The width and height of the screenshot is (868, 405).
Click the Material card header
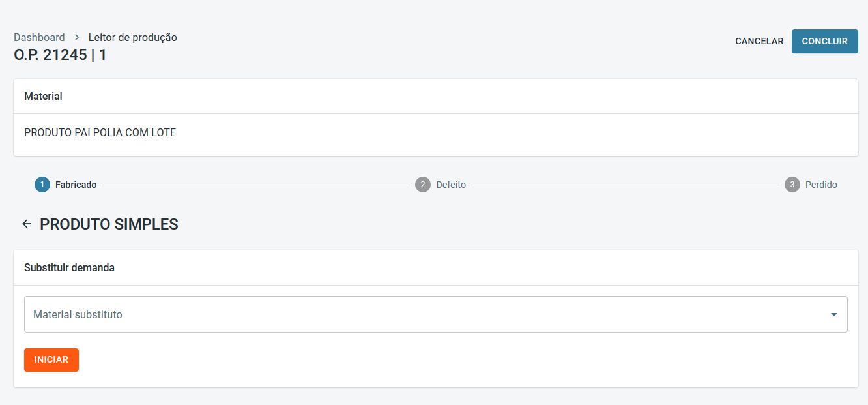click(43, 97)
